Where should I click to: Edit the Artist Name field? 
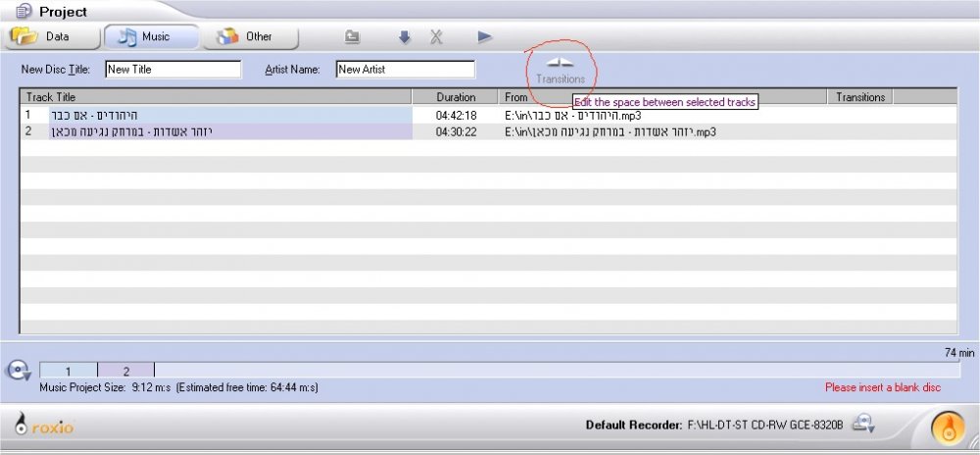pos(405,70)
